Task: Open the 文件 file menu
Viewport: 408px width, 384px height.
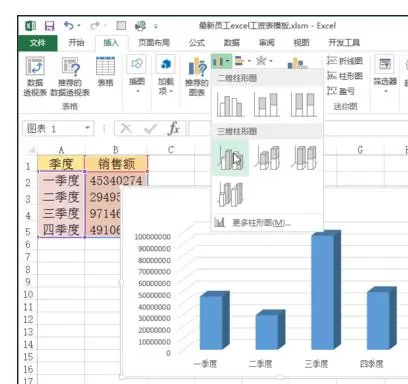Action: [x=38, y=43]
